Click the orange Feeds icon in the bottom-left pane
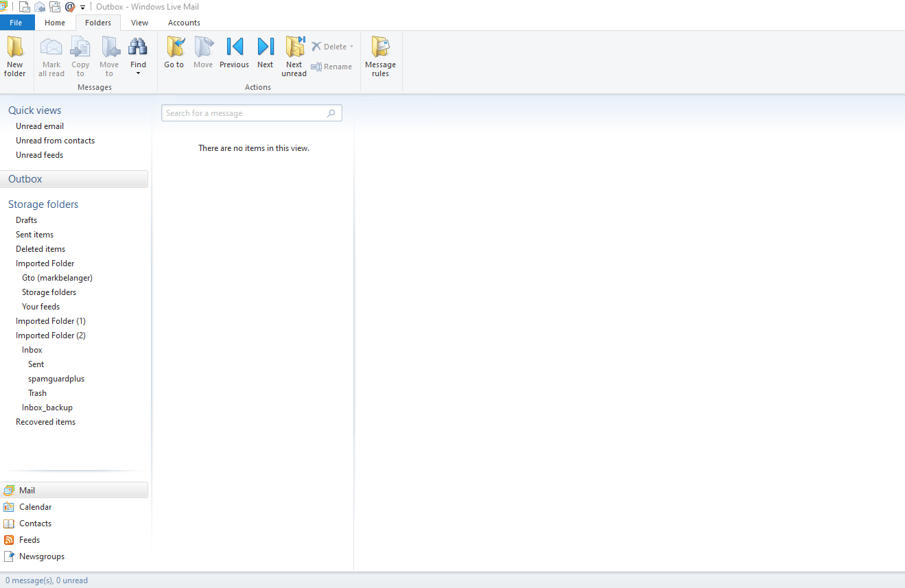This screenshot has height=588, width=905. (x=9, y=540)
